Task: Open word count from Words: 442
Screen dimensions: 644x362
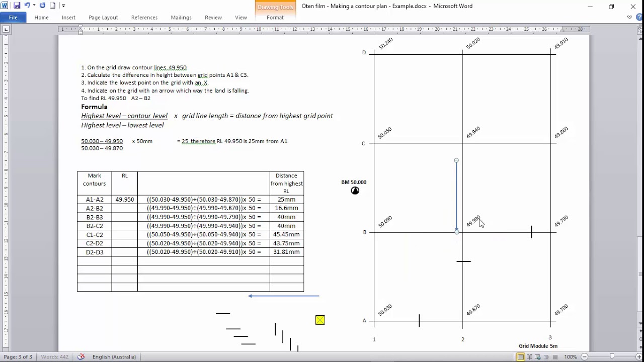Action: click(55, 357)
